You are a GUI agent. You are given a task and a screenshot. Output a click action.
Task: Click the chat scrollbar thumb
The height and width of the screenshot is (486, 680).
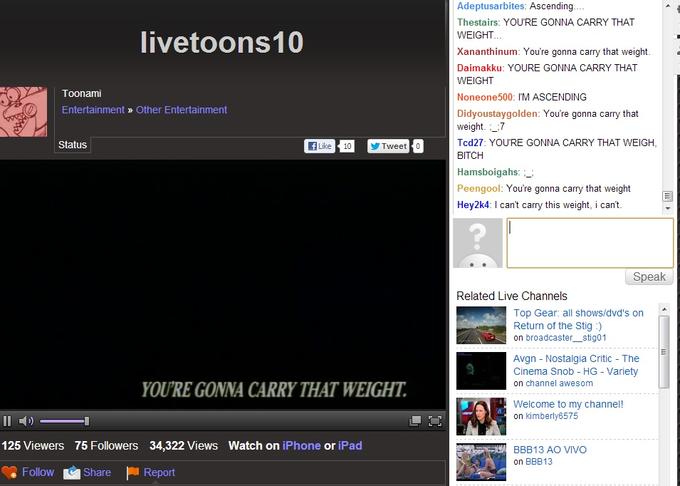667,196
